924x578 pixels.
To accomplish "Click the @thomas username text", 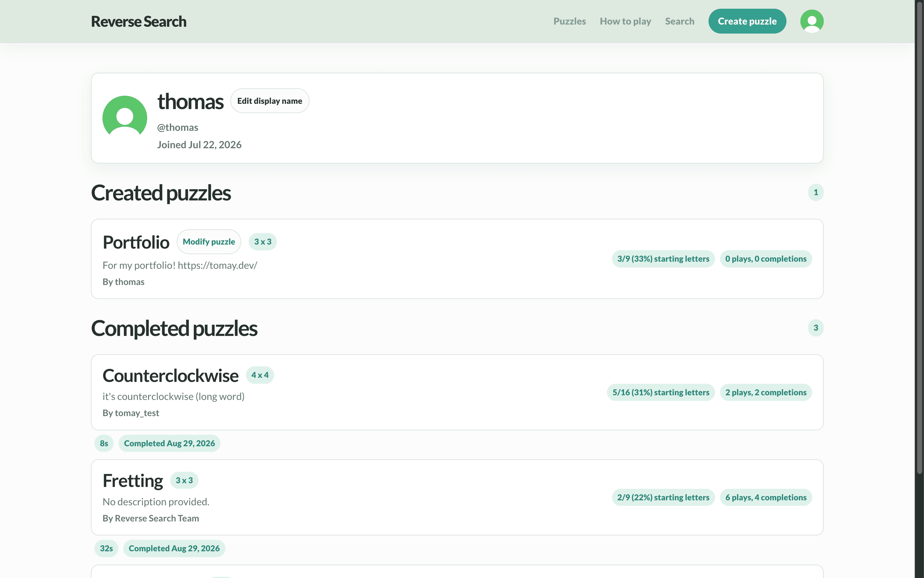I will point(178,127).
